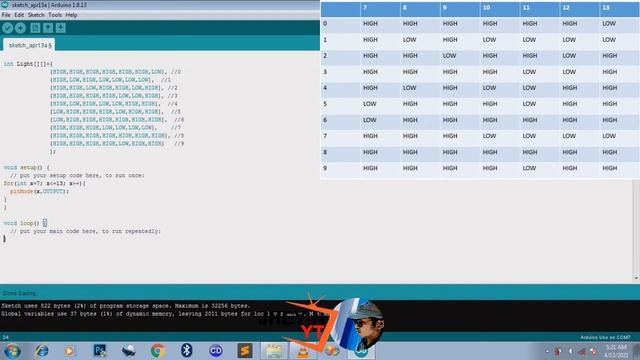This screenshot has width=640, height=360.
Task: Click the Upload arrow button in Arduino toolbar
Action: coord(20,28)
